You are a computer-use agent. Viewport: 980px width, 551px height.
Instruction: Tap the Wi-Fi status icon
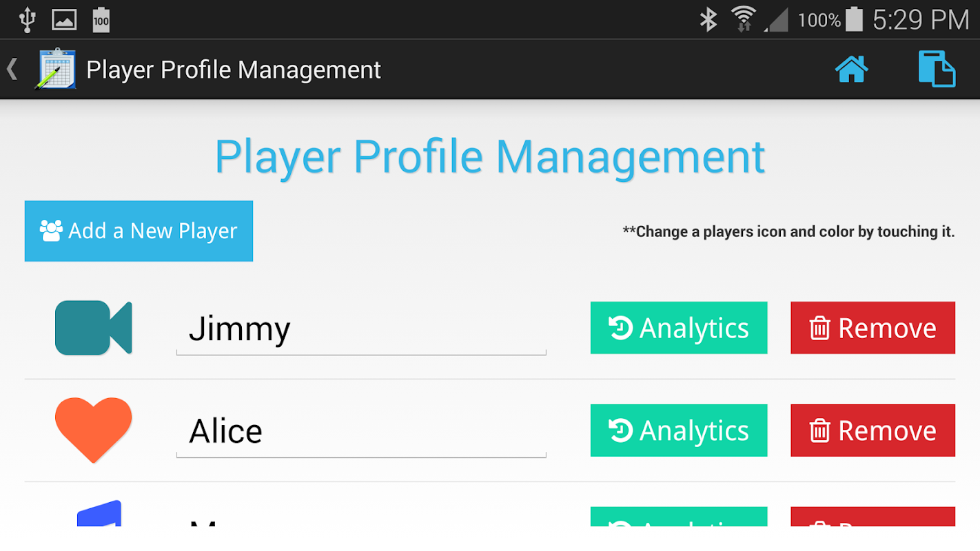pos(744,19)
